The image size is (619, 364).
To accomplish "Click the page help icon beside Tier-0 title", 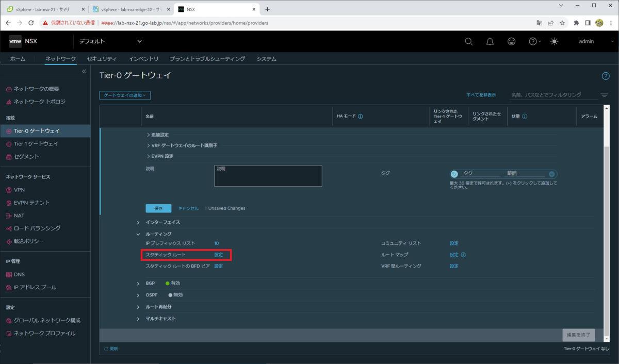I will [x=606, y=76].
